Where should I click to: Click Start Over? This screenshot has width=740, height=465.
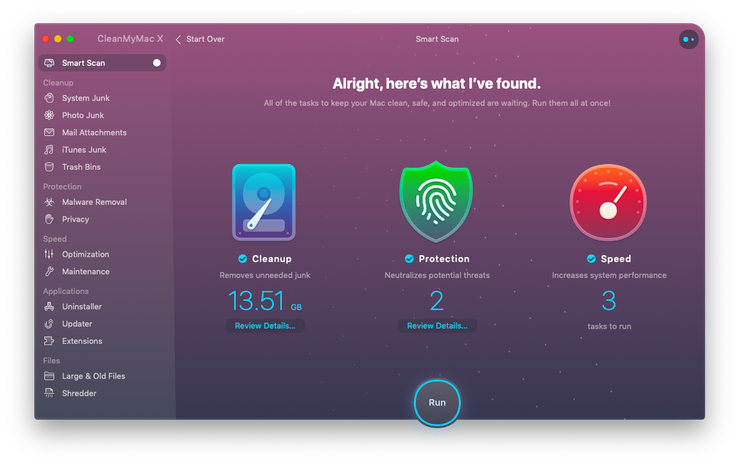coord(205,39)
